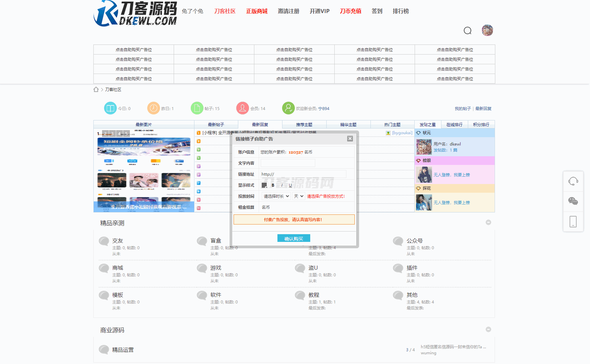The height and width of the screenshot is (364, 590).
Task: Close the 链接格子自助广告 dialog
Action: 350,139
